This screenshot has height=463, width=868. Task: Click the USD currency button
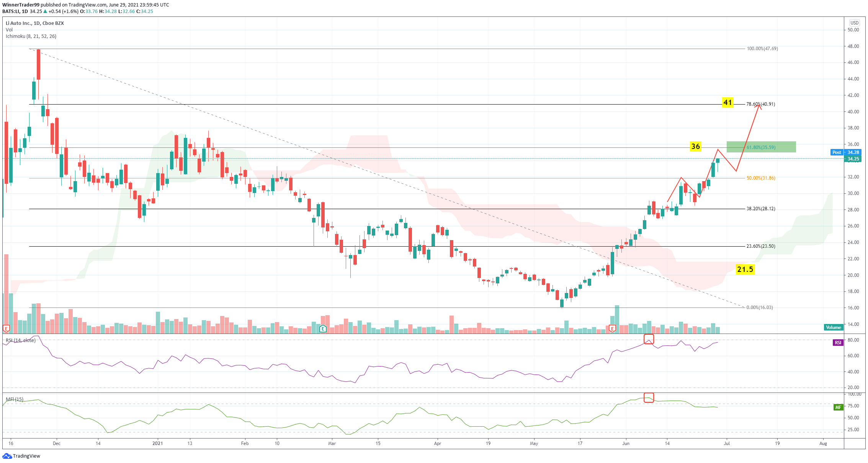854,23
